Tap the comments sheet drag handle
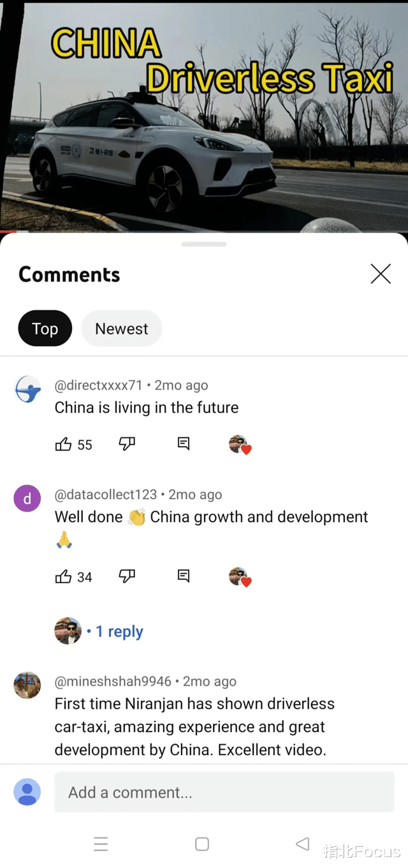Screen dimensions: 408x868 [204, 244]
